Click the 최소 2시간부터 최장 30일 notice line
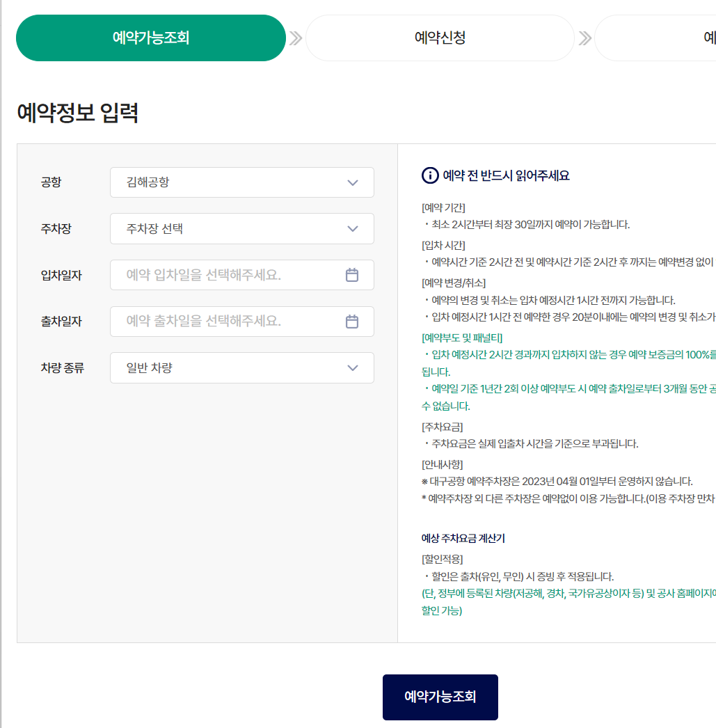Image resolution: width=716 pixels, height=728 pixels. pyautogui.click(x=527, y=225)
